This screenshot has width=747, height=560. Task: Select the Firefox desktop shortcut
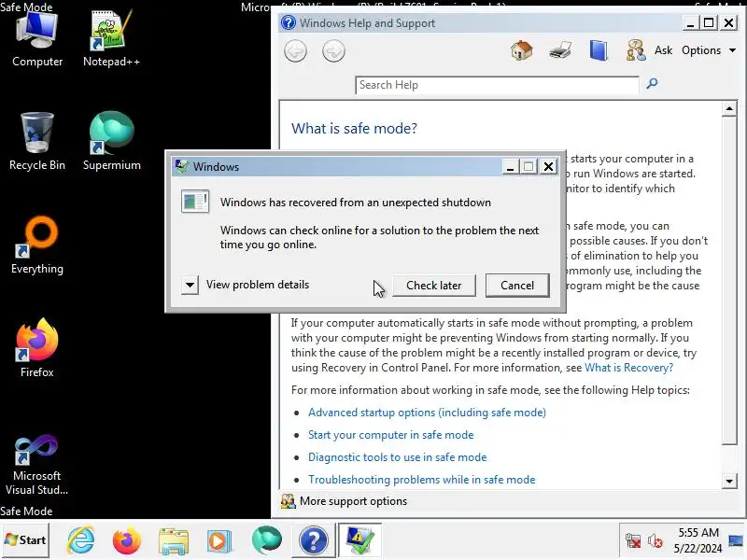pyautogui.click(x=37, y=348)
